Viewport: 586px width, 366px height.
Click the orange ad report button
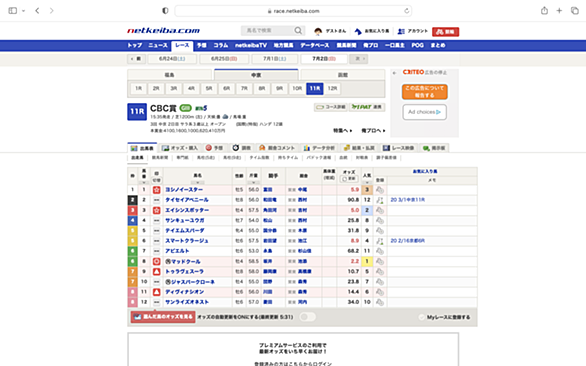click(x=425, y=92)
